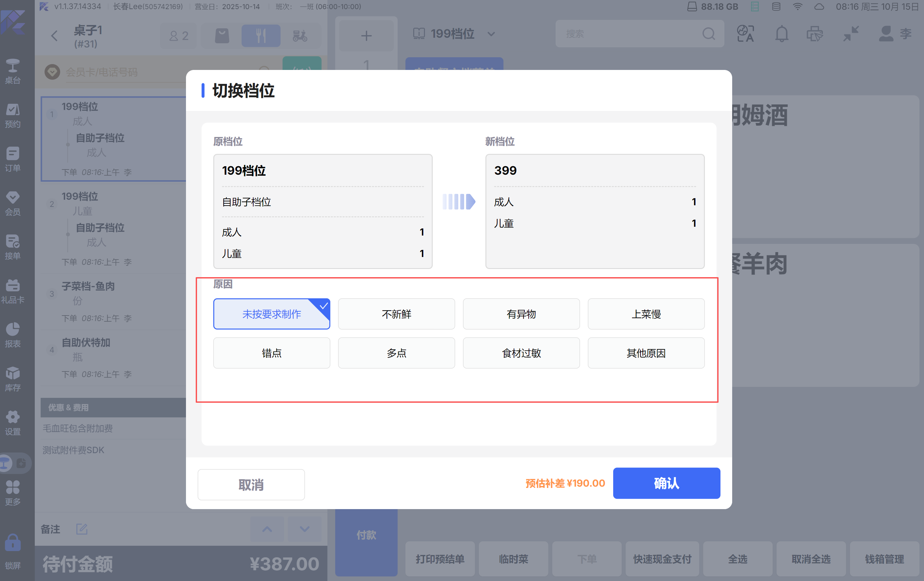
Task: Select reason 不新鲜
Action: (x=396, y=314)
